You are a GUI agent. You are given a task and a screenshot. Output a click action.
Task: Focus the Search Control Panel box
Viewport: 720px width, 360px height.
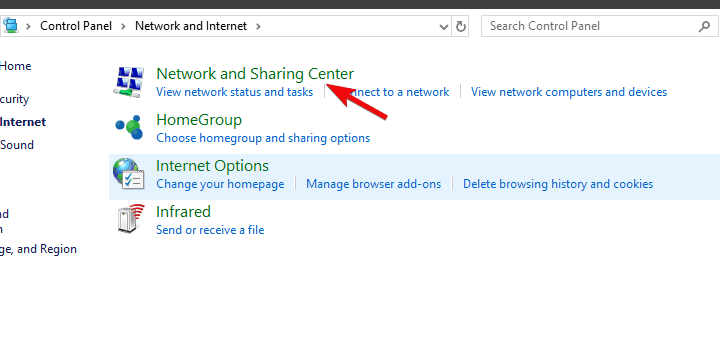[600, 26]
